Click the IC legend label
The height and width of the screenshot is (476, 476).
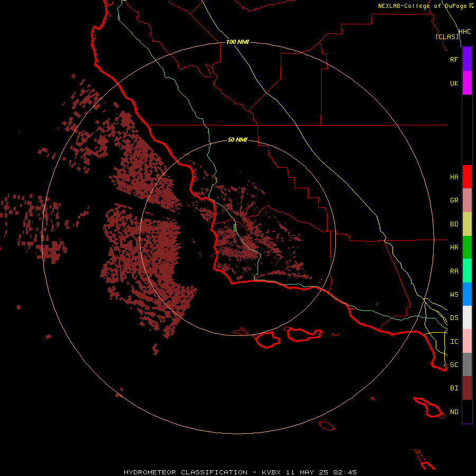point(454,342)
